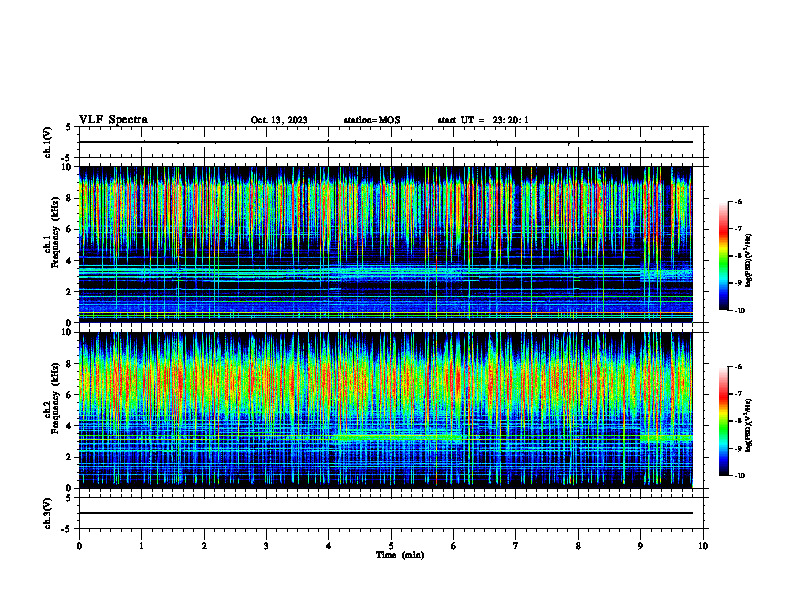Click the ch.1 voltage waveform trace
The image size is (792, 612).
pyautogui.click(x=386, y=142)
